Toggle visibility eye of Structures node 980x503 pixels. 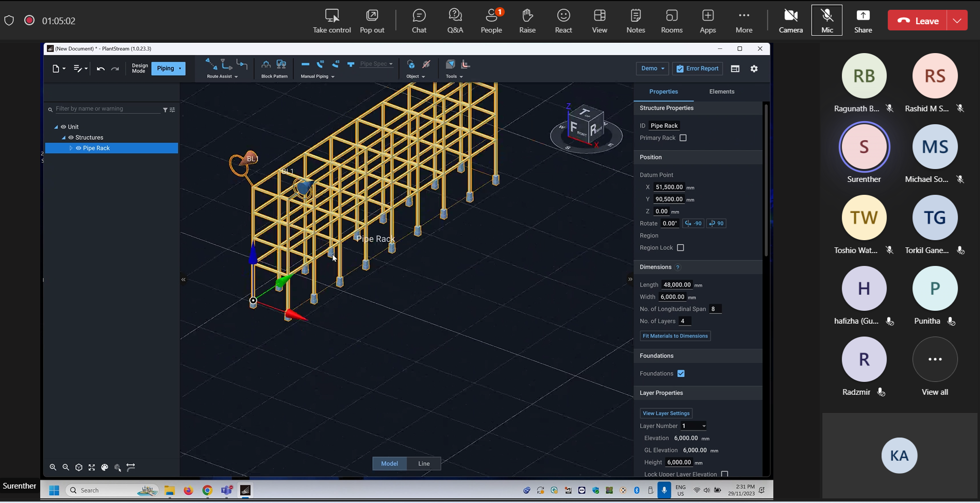71,138
